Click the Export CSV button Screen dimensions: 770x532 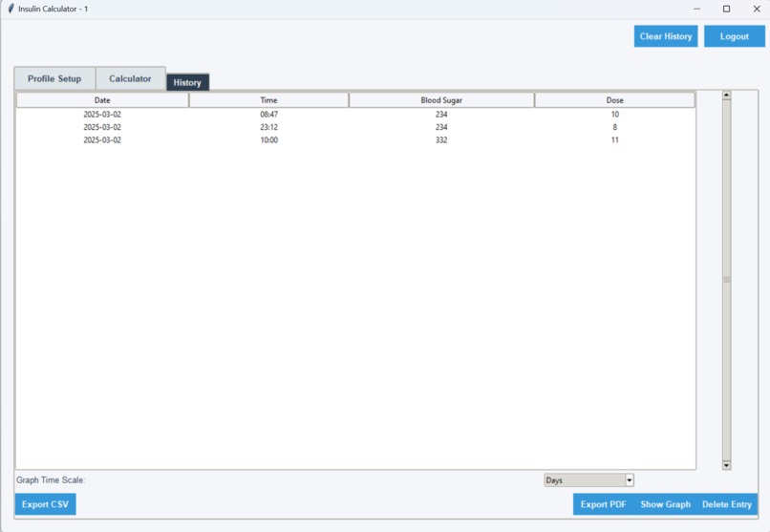45,504
